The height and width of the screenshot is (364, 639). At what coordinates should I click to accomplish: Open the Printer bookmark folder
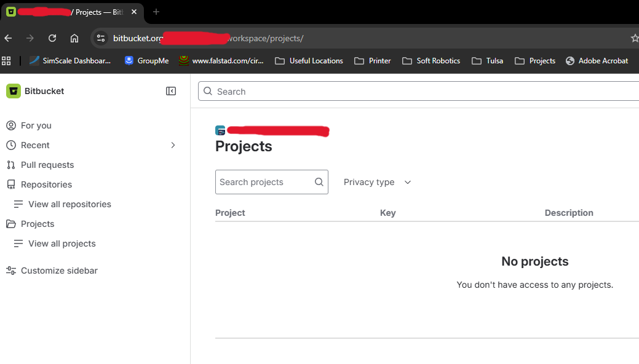pyautogui.click(x=373, y=61)
